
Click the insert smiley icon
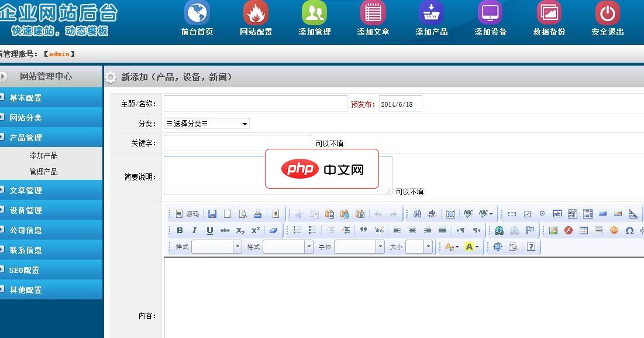click(614, 230)
